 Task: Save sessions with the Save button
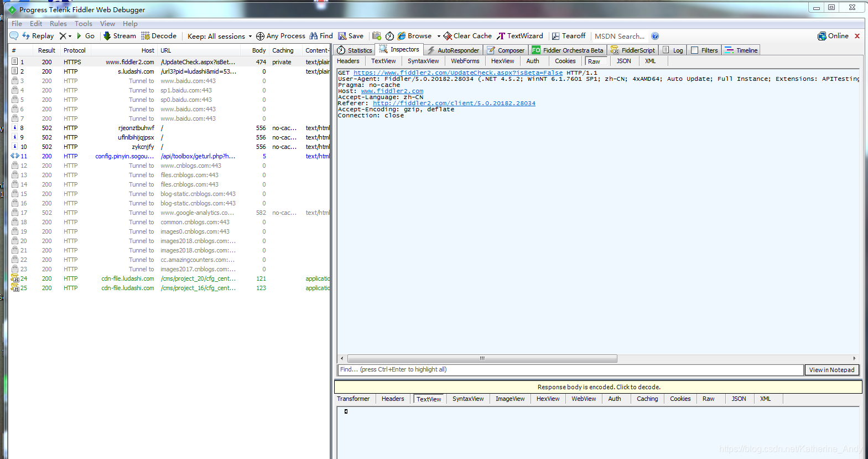pos(351,36)
